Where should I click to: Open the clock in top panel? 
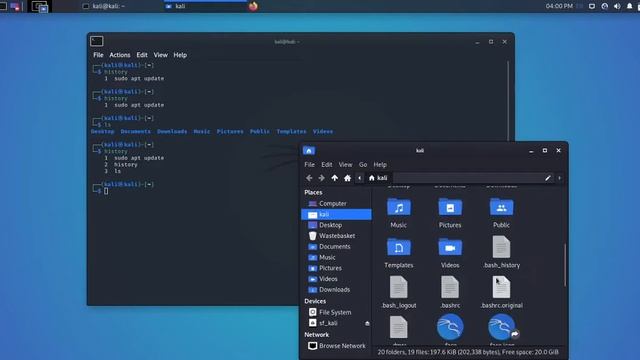coord(559,6)
